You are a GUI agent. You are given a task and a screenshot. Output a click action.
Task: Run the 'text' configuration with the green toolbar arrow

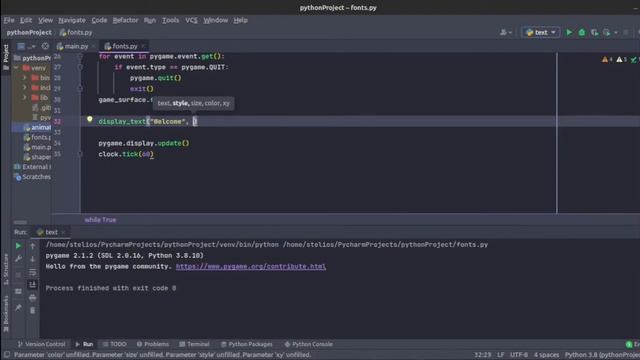point(569,32)
